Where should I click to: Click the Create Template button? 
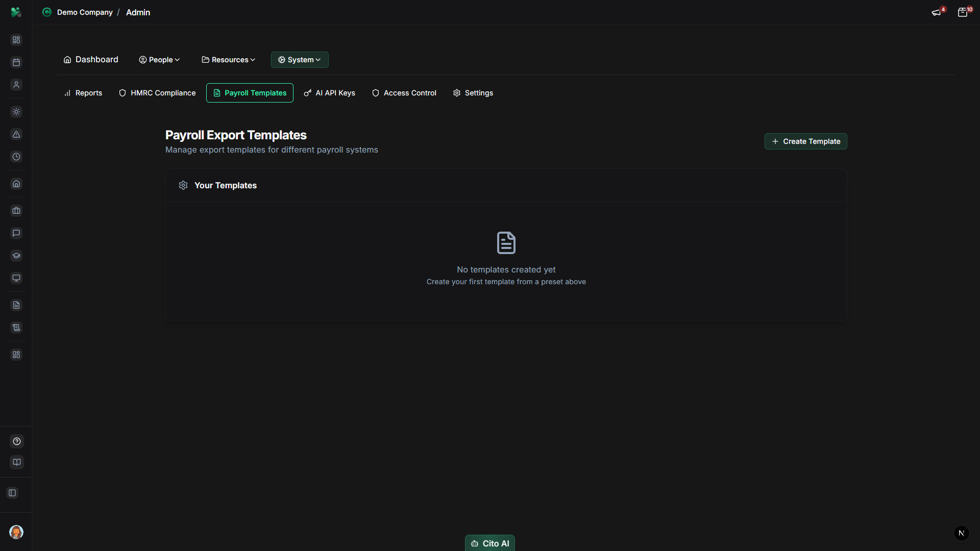tap(805, 141)
